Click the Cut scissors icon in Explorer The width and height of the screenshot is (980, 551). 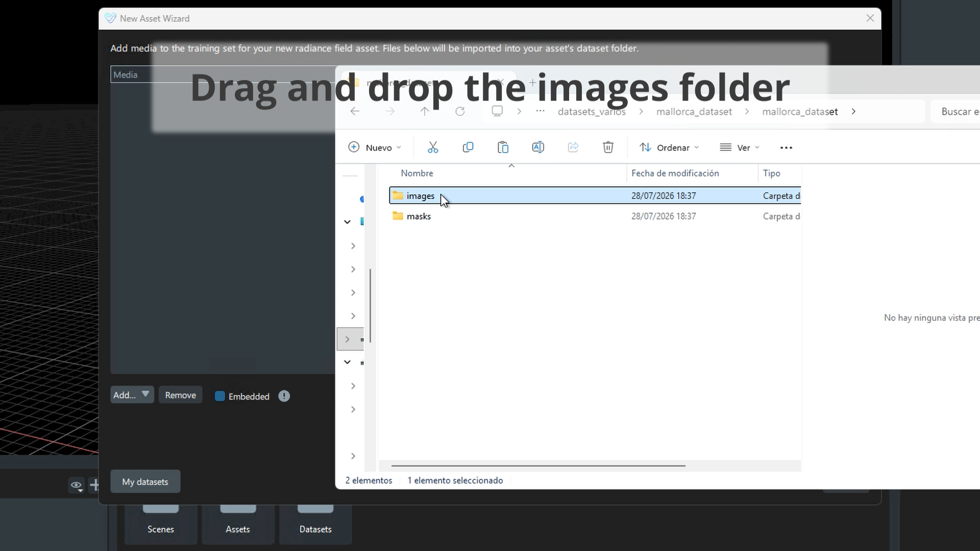[x=433, y=147]
